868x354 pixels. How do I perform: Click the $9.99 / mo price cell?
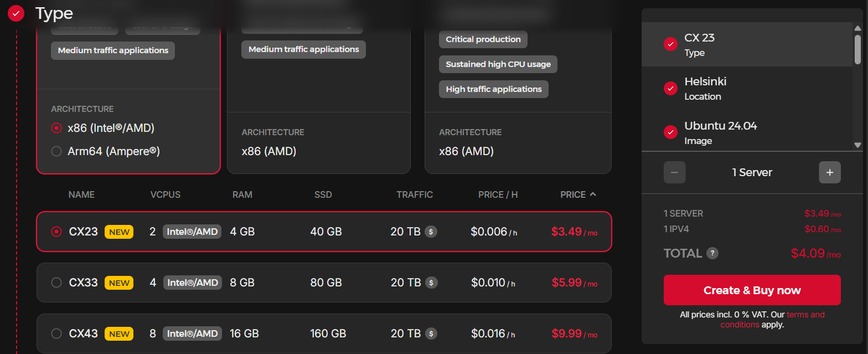click(574, 334)
